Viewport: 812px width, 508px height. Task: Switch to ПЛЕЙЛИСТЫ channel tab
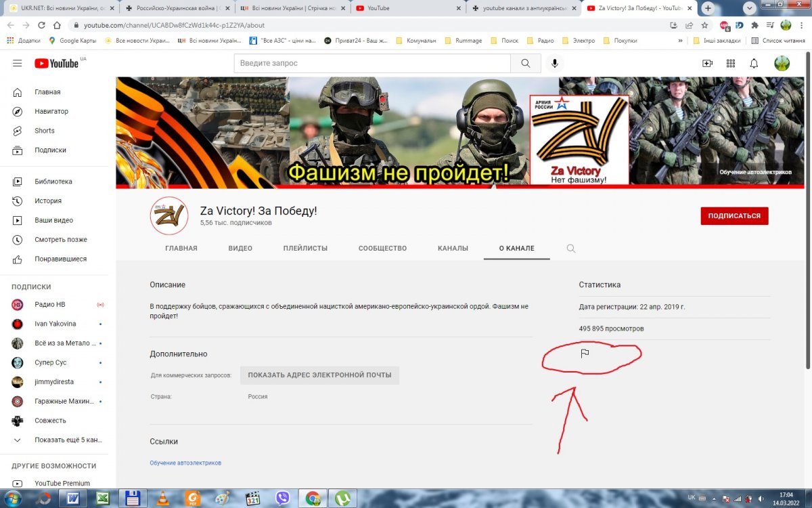coord(305,249)
